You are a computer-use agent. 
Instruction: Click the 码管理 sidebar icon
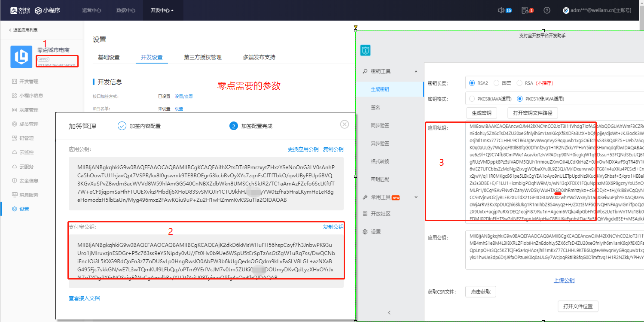point(15,138)
